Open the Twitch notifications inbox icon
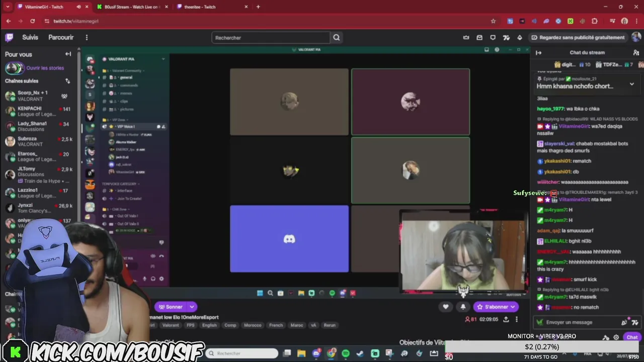Screen dimensions: 644x362 tap(479, 37)
